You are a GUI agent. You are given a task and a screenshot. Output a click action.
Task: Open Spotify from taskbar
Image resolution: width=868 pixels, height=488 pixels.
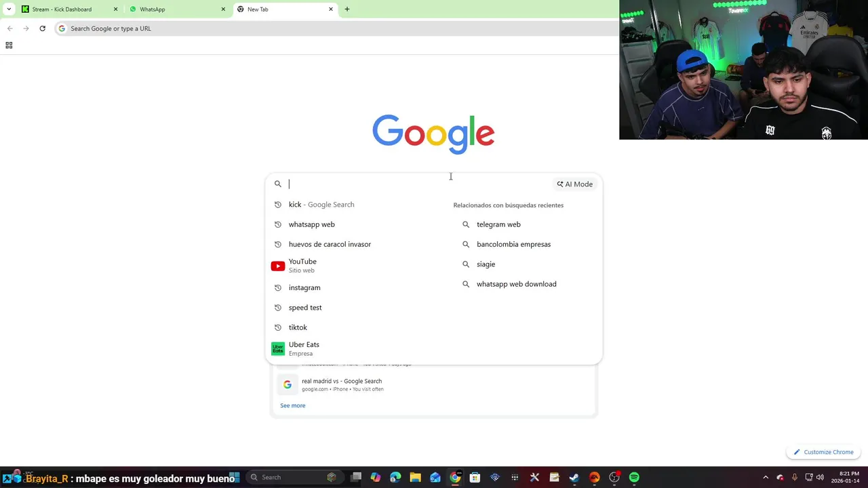[x=634, y=477]
